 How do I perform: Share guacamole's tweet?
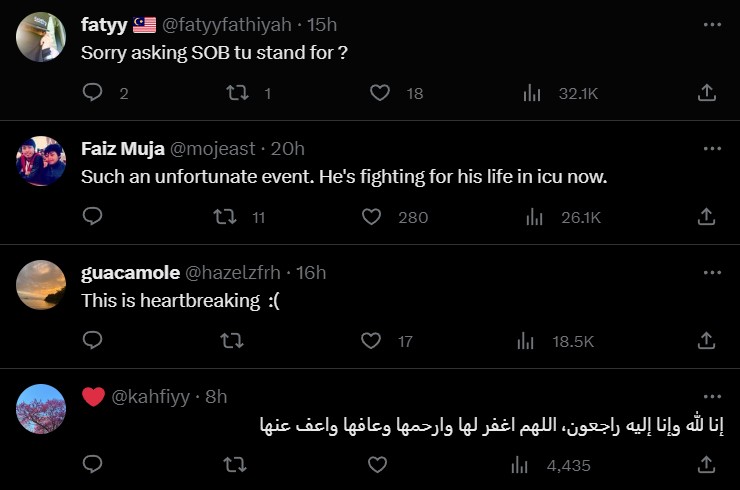706,341
